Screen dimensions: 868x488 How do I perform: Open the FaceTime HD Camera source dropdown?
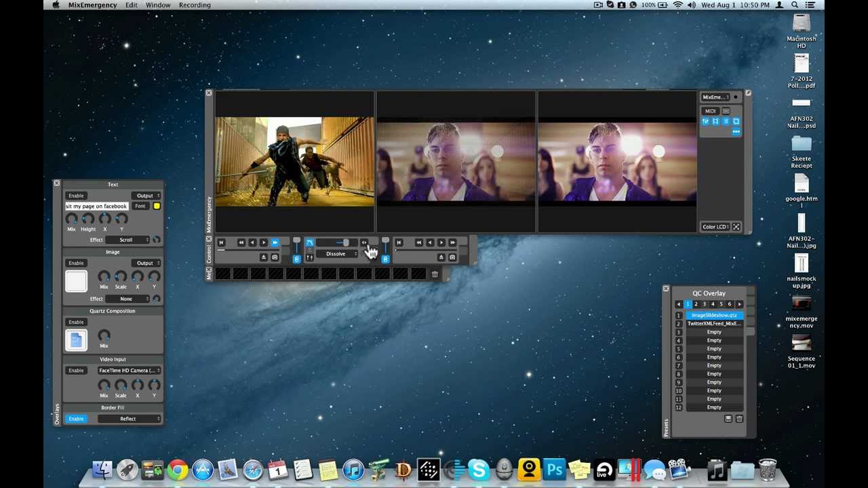point(129,371)
